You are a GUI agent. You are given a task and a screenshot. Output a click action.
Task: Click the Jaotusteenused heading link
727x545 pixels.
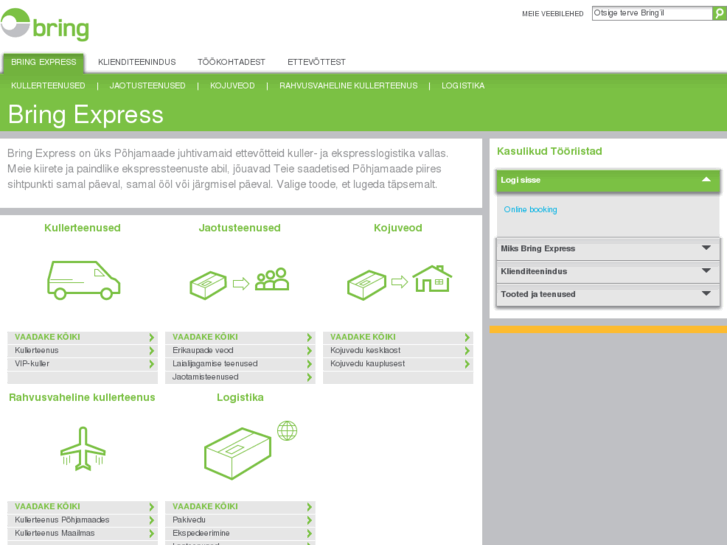(240, 228)
